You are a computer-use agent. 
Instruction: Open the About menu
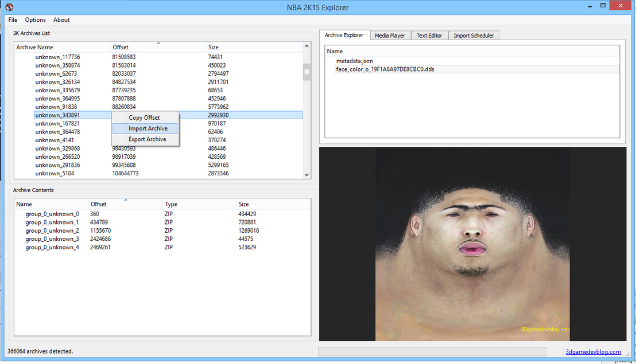pyautogui.click(x=61, y=20)
